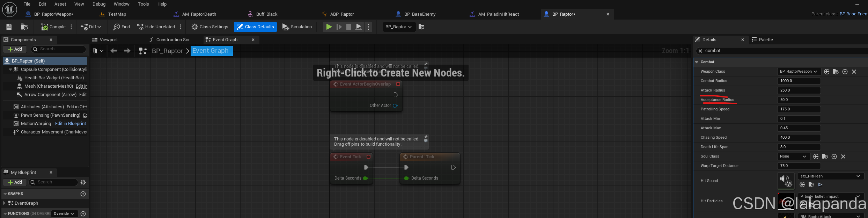Open graph bookmarks dropdown

[x=98, y=51]
